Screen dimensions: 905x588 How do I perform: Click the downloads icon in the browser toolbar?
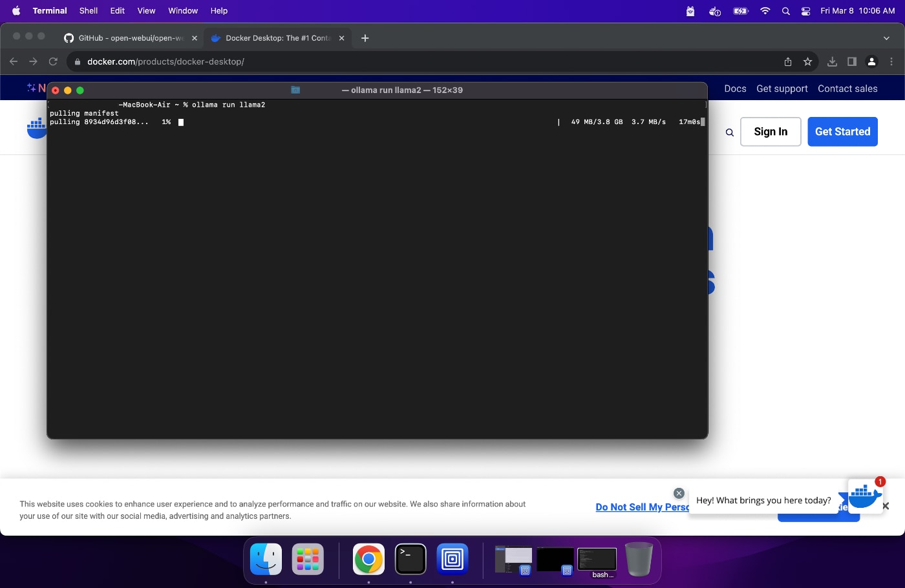point(832,61)
